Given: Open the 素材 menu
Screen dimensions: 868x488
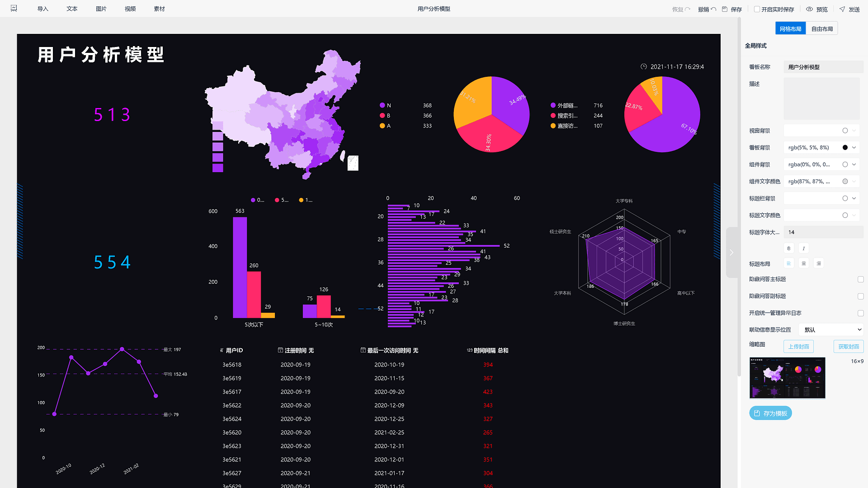Looking at the screenshot, I should [160, 9].
